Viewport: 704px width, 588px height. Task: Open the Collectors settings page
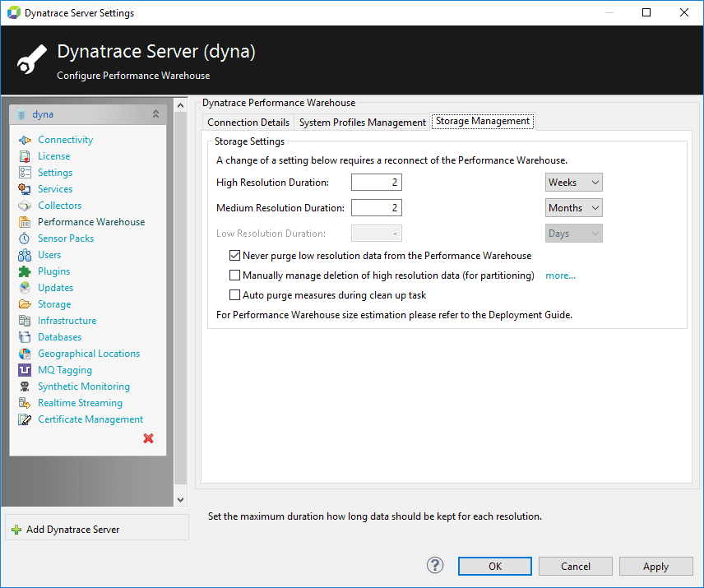(60, 206)
